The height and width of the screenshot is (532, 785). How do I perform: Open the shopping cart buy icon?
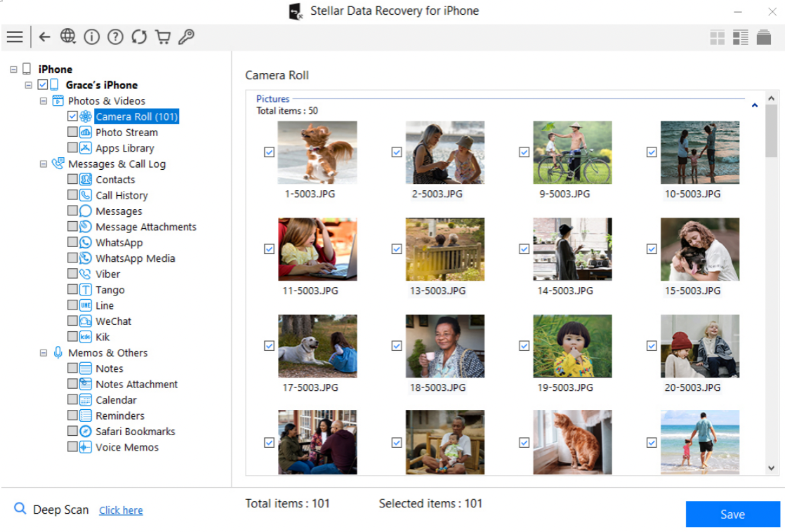163,37
